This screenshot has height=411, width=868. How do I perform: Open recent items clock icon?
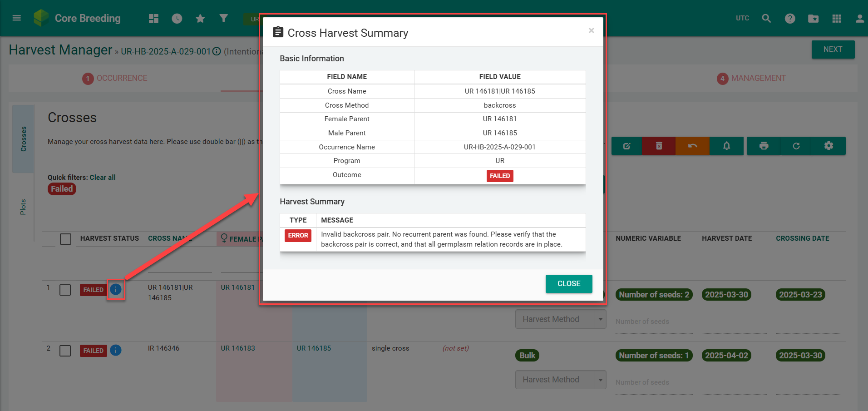pos(177,19)
